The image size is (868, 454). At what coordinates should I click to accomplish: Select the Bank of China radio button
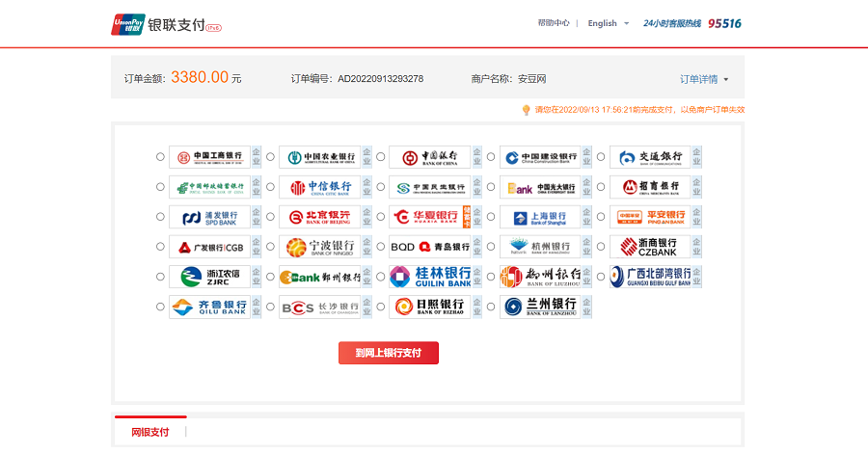[x=381, y=157]
